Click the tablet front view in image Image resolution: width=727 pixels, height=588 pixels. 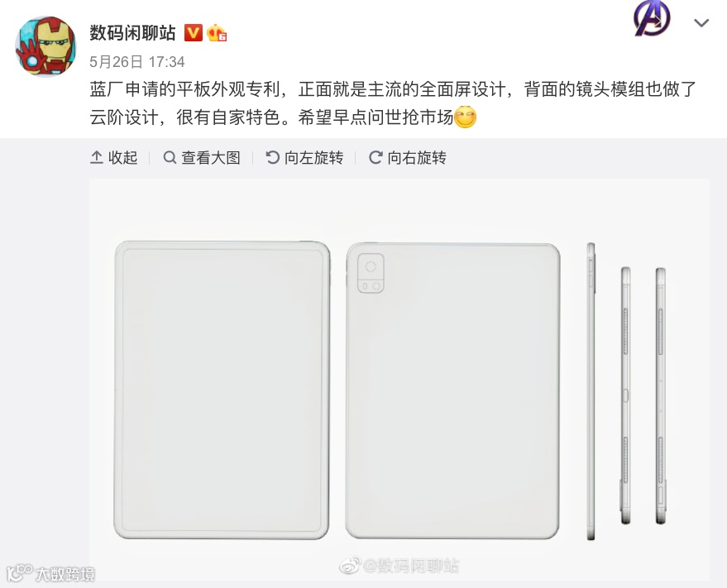pyautogui.click(x=222, y=390)
